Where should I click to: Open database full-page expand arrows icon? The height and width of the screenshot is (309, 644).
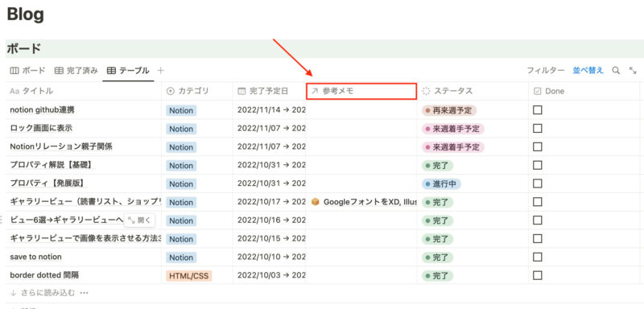tap(633, 71)
